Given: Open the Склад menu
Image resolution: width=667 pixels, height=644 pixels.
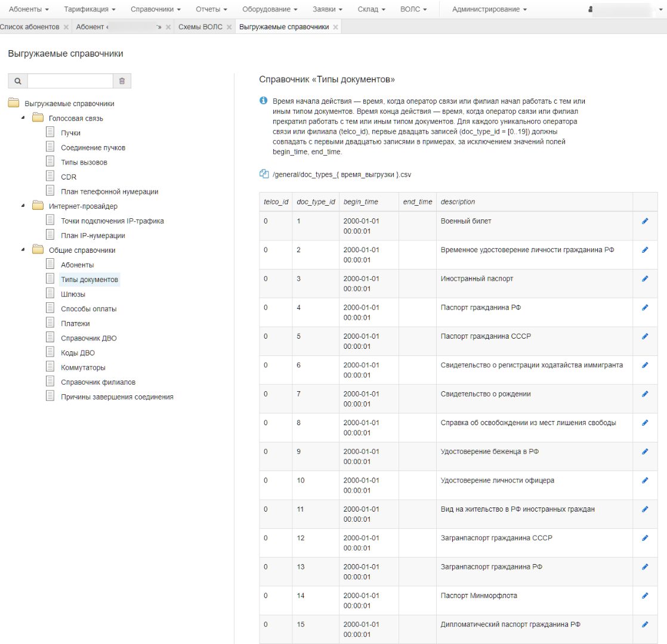Looking at the screenshot, I should (x=371, y=10).
